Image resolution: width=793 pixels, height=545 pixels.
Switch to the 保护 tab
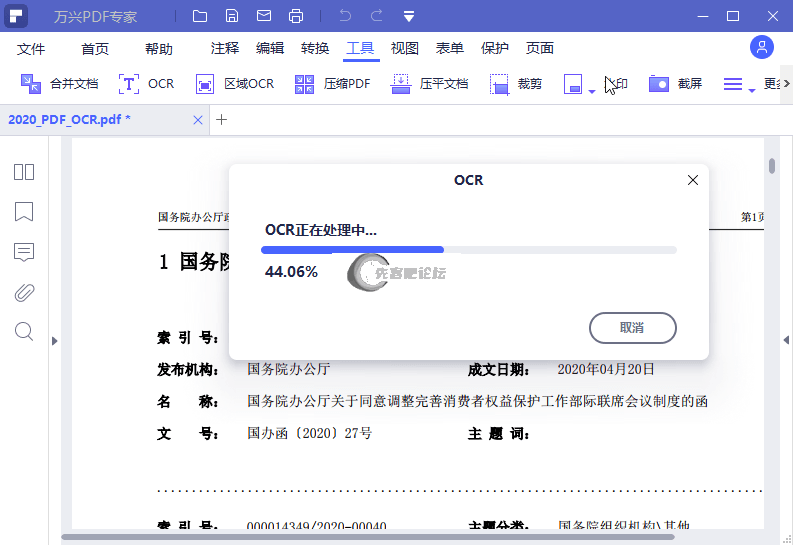coord(494,49)
